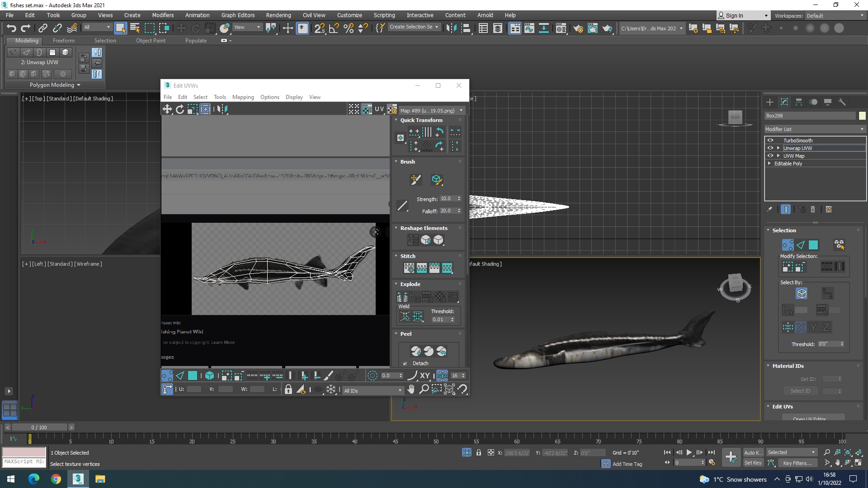The height and width of the screenshot is (488, 868).
Task: Open Create Selection Set dropdown
Action: click(x=414, y=27)
